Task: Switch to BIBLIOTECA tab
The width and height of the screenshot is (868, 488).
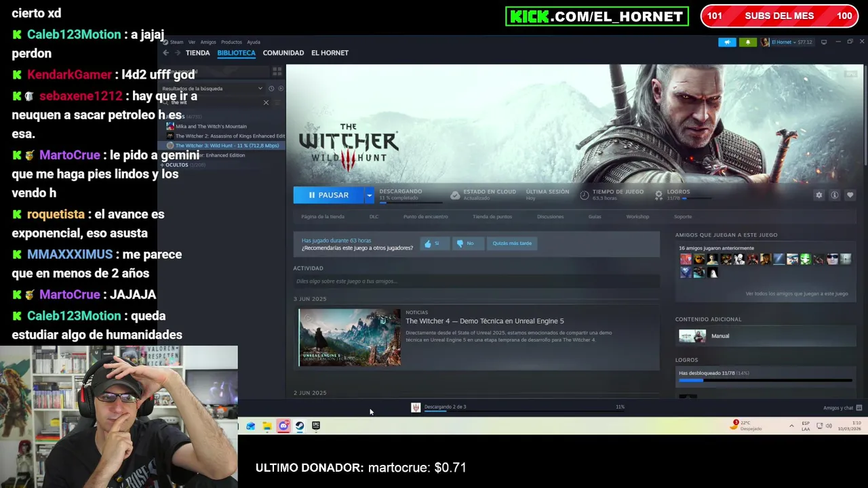Action: 236,53
